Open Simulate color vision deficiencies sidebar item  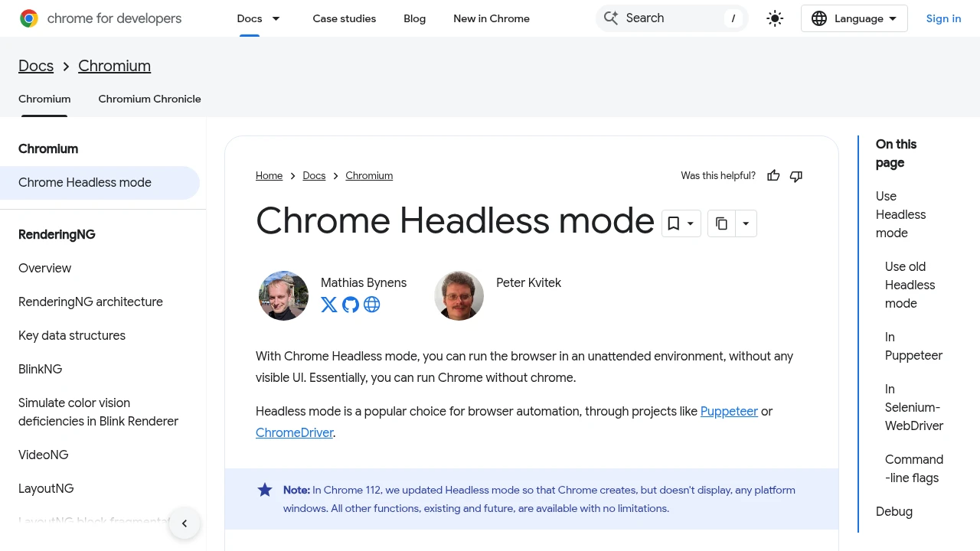(99, 412)
